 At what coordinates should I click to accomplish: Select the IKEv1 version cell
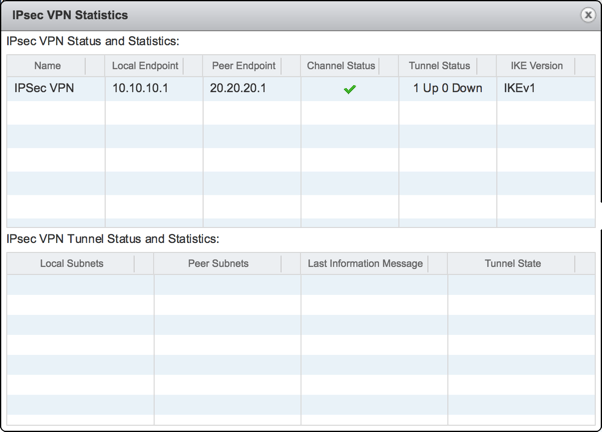pyautogui.click(x=520, y=88)
